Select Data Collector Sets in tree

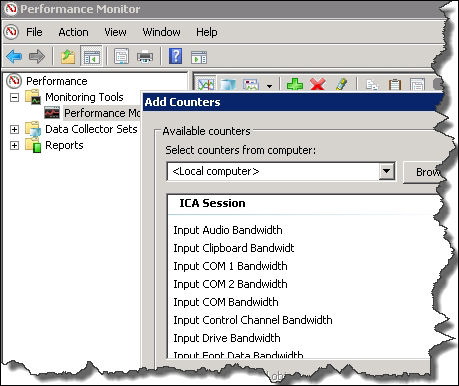(91, 129)
